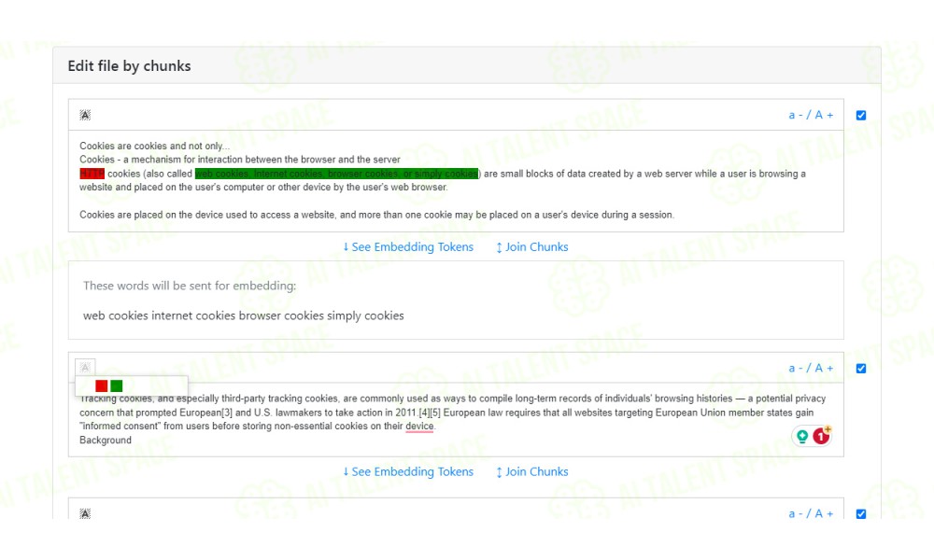Expand See Embedding Tokens under Tracking cookies chunk
Image resolution: width=934 pixels, height=560 pixels.
(x=408, y=472)
